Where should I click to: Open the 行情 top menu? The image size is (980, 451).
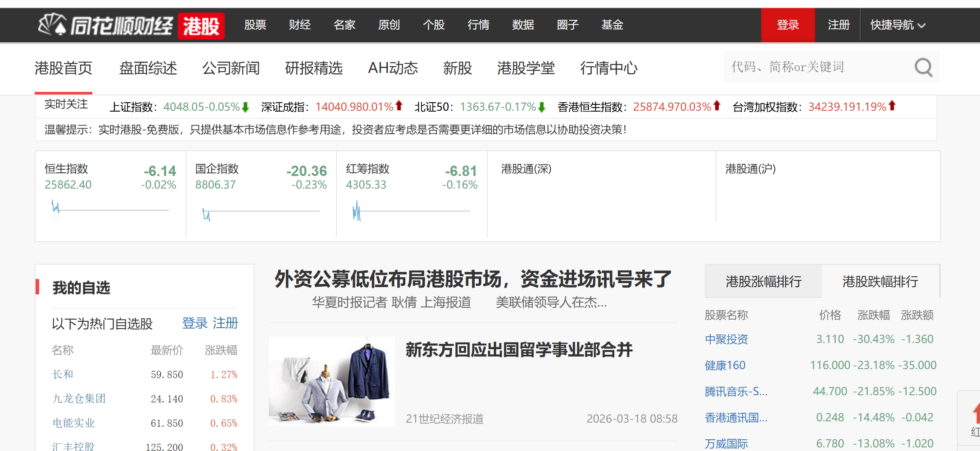[x=478, y=25]
